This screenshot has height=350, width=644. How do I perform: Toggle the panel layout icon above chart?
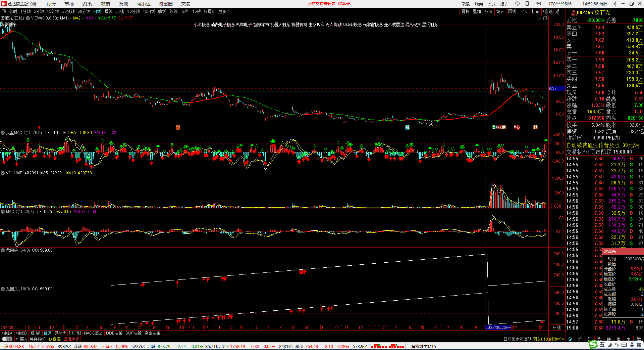coord(545,18)
